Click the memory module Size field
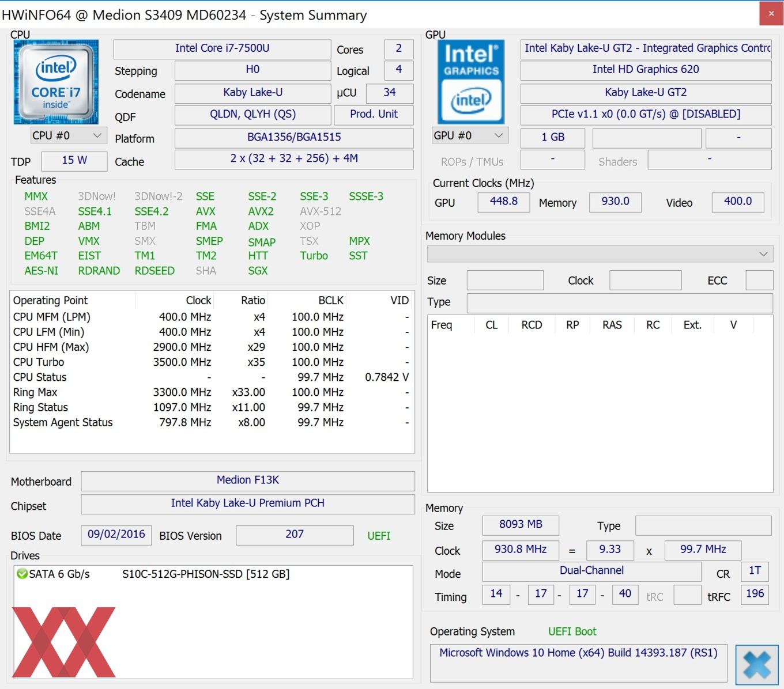 pyautogui.click(x=505, y=281)
